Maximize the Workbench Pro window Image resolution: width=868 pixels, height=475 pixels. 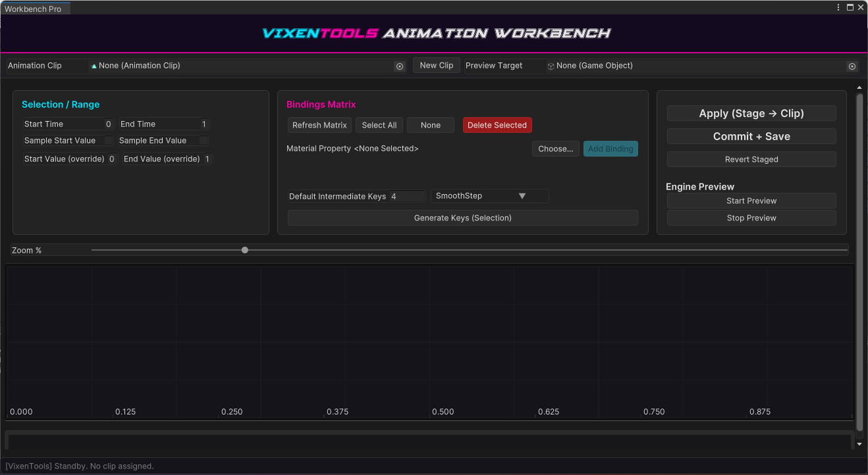tap(850, 8)
